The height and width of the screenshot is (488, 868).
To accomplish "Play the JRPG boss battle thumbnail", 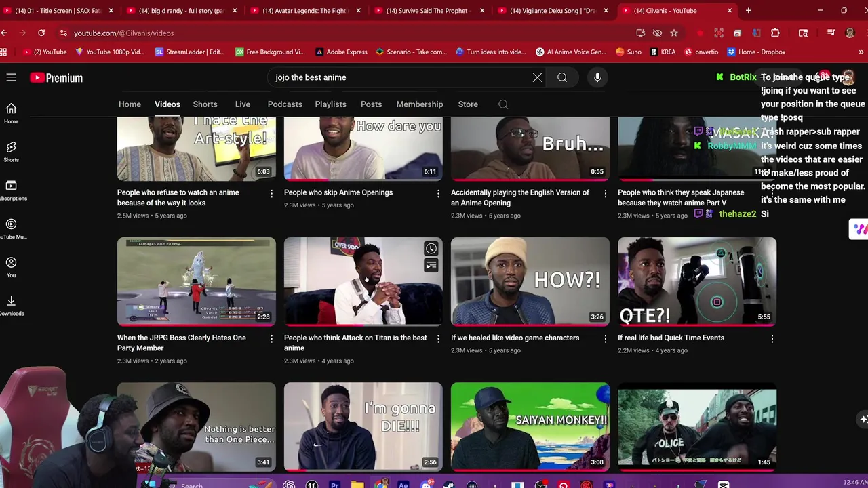I will 197,281.
